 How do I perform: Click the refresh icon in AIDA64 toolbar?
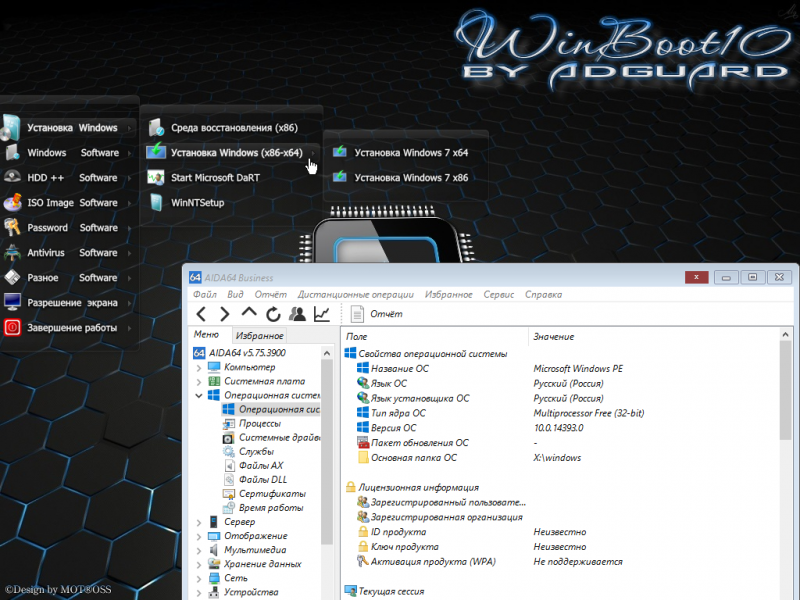[x=273, y=314]
